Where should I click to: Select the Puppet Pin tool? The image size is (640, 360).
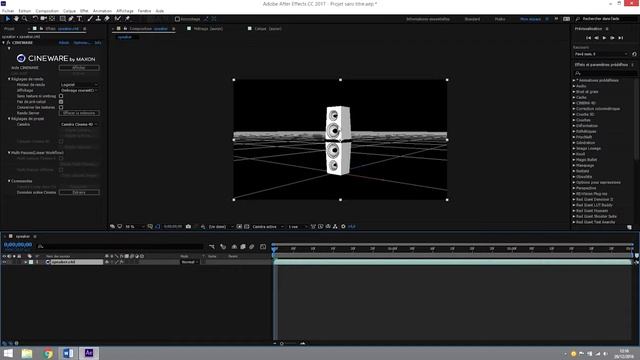pos(127,19)
